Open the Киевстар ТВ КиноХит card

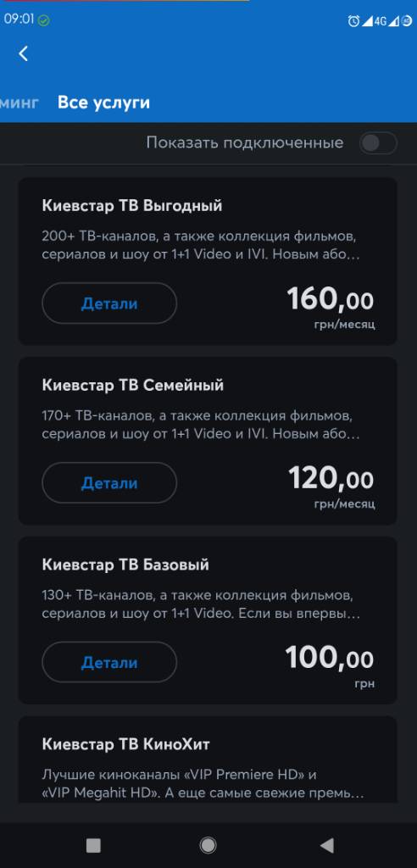click(208, 759)
